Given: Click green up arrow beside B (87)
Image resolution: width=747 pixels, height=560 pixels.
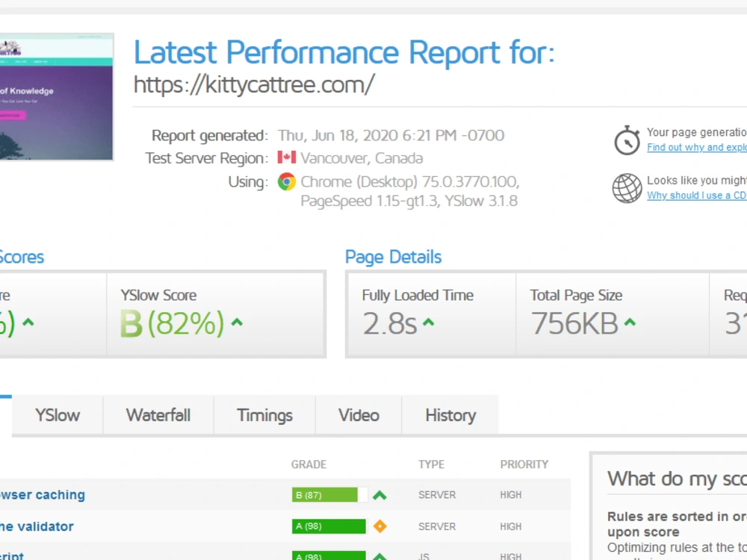Looking at the screenshot, I should [x=379, y=495].
